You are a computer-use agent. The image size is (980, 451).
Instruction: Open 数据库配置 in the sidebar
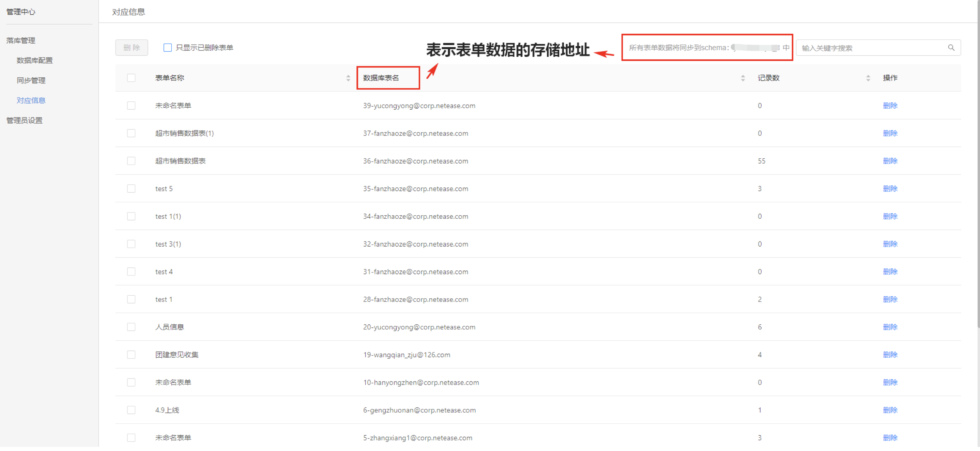coord(35,61)
